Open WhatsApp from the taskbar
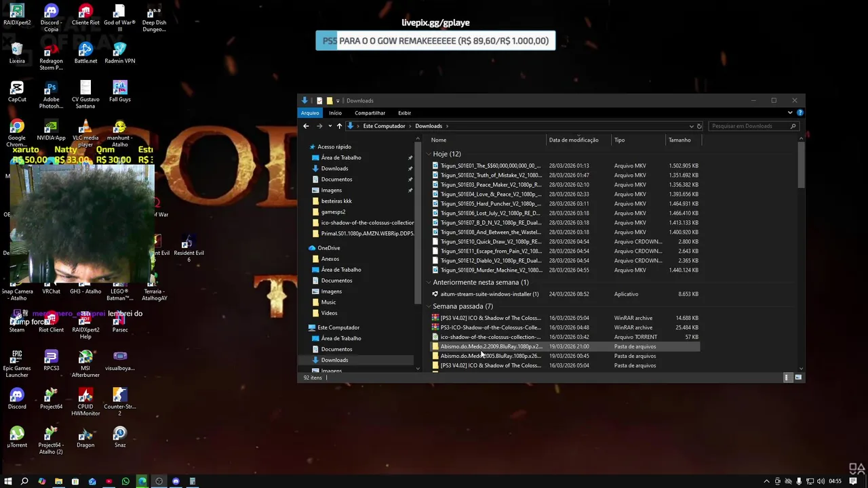 pyautogui.click(x=125, y=481)
